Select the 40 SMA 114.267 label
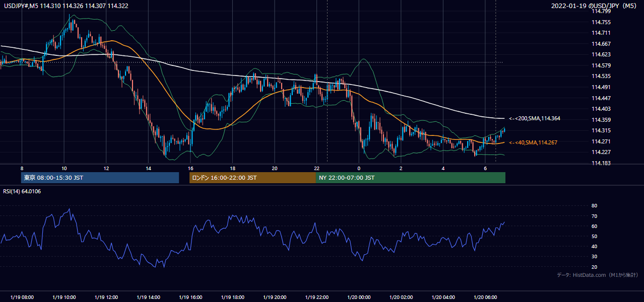The width and height of the screenshot is (644, 302). [x=533, y=143]
